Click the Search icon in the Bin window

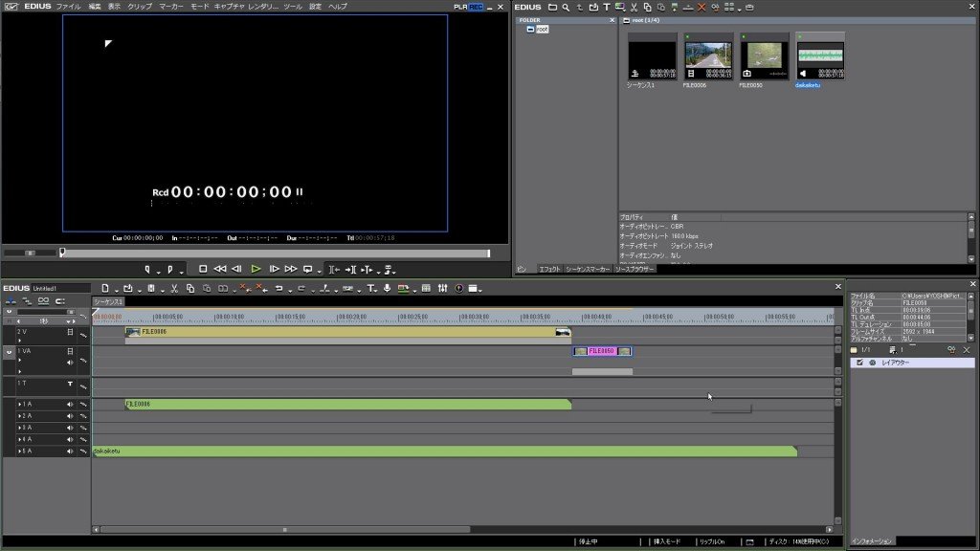click(x=566, y=8)
